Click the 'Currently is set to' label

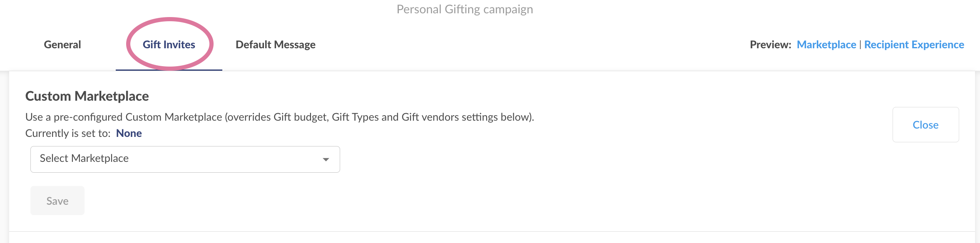[x=68, y=133]
